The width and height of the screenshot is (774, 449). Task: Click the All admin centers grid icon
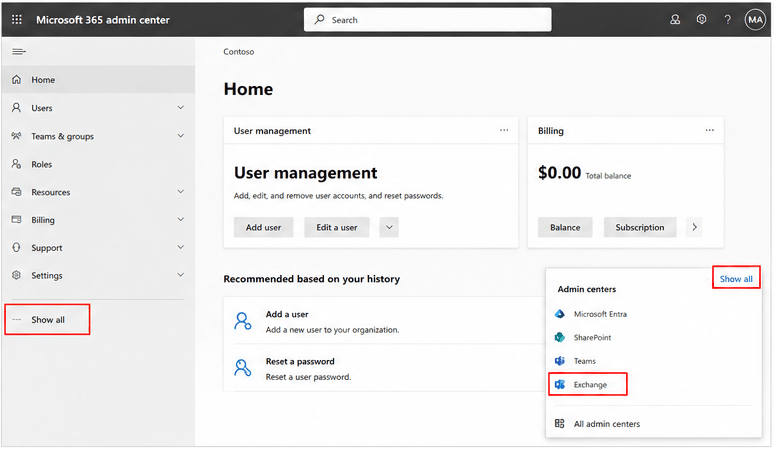(559, 423)
